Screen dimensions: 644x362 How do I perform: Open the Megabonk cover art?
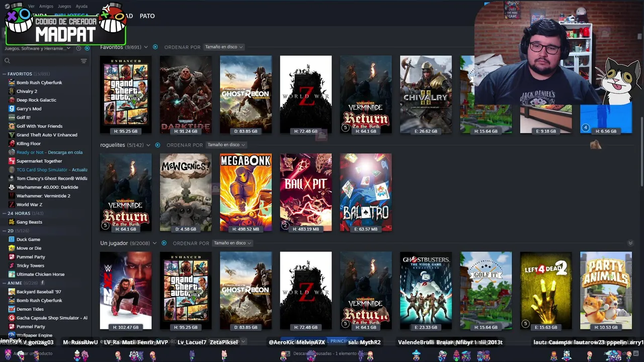coord(246,193)
